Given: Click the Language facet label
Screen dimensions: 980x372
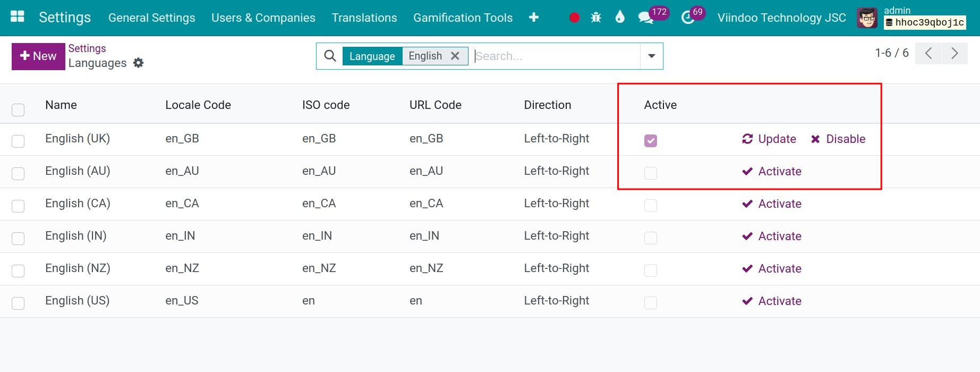Looking at the screenshot, I should [372, 56].
